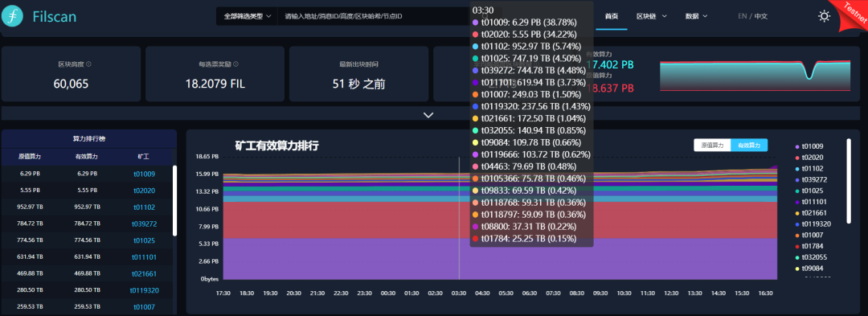Toggle t01007 legend entry

809,236
